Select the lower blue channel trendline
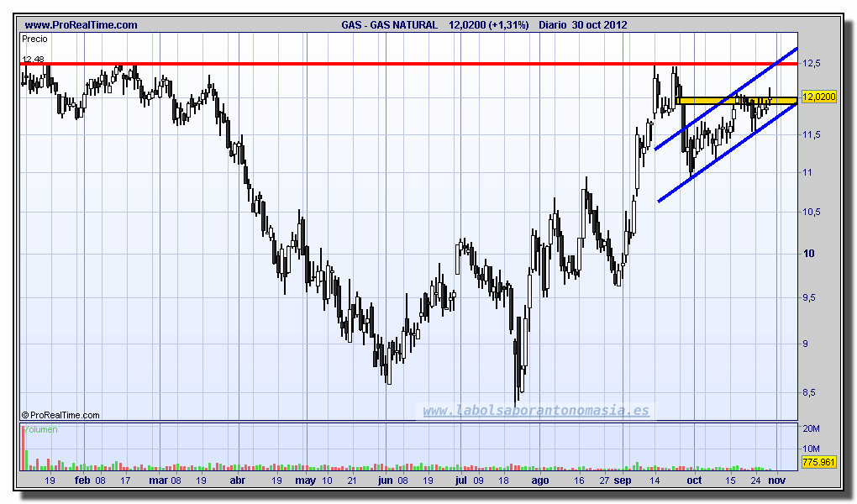This screenshot has width=857, height=504. click(x=727, y=153)
